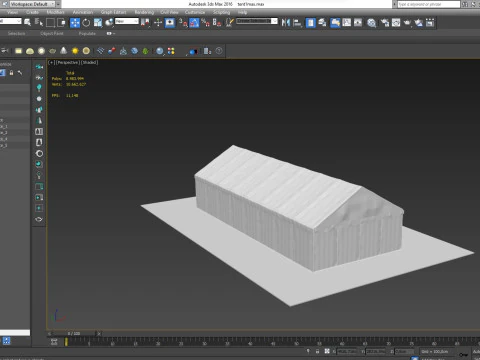Open the Schematic View

358,22
